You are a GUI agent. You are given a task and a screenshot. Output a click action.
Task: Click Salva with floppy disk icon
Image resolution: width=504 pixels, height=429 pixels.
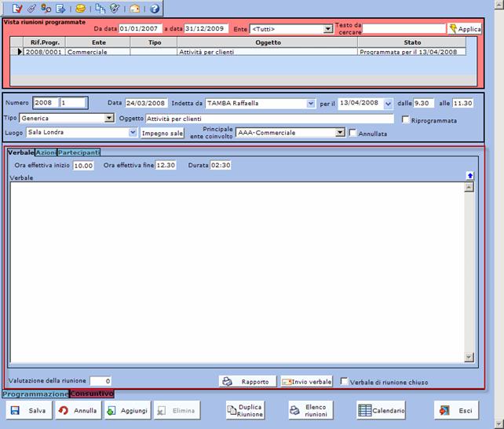click(28, 410)
